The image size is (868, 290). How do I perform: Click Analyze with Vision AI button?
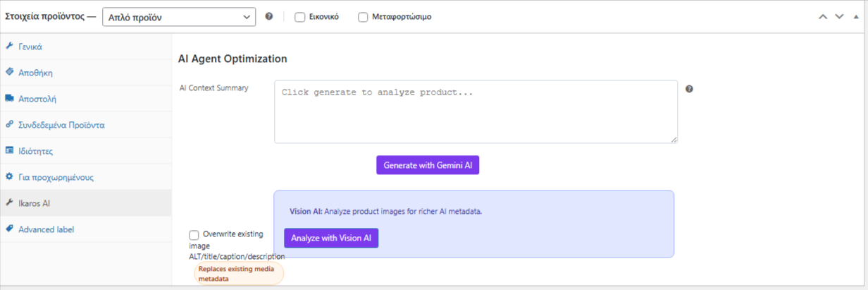click(x=331, y=238)
